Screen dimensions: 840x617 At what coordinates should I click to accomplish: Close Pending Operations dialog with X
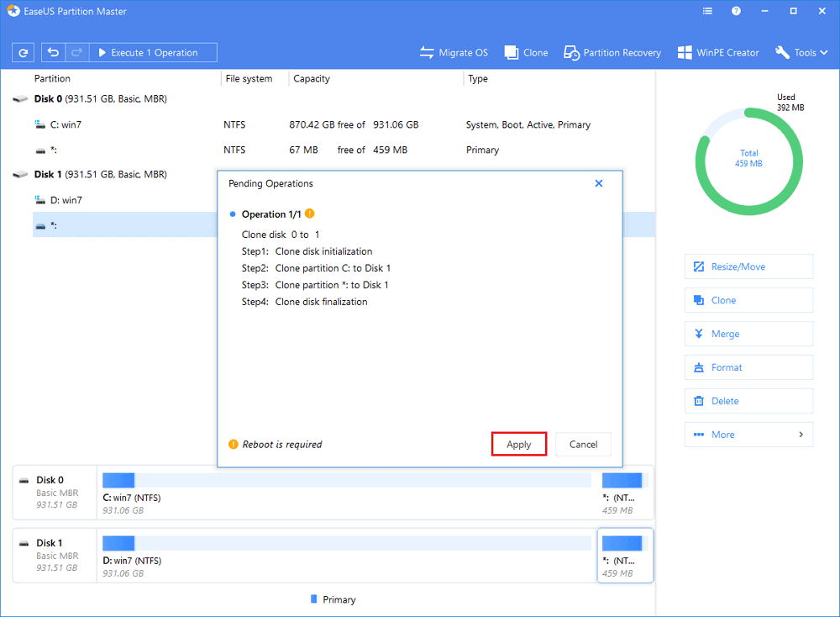[599, 183]
